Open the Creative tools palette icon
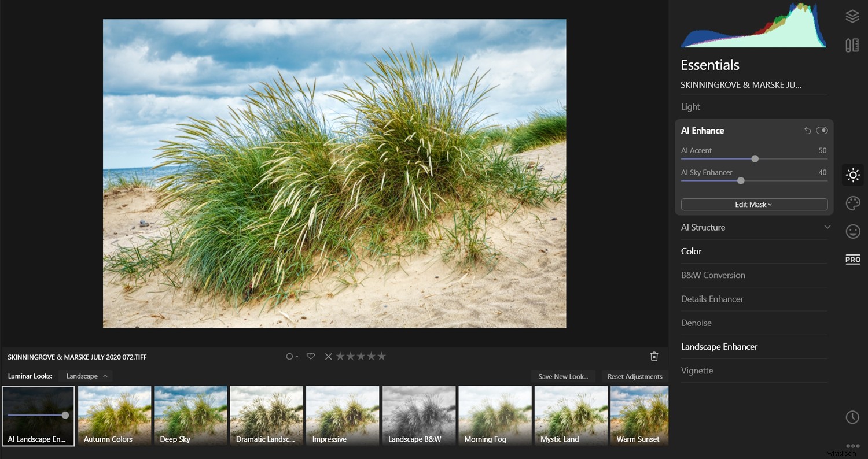This screenshot has height=459, width=868. click(x=852, y=203)
